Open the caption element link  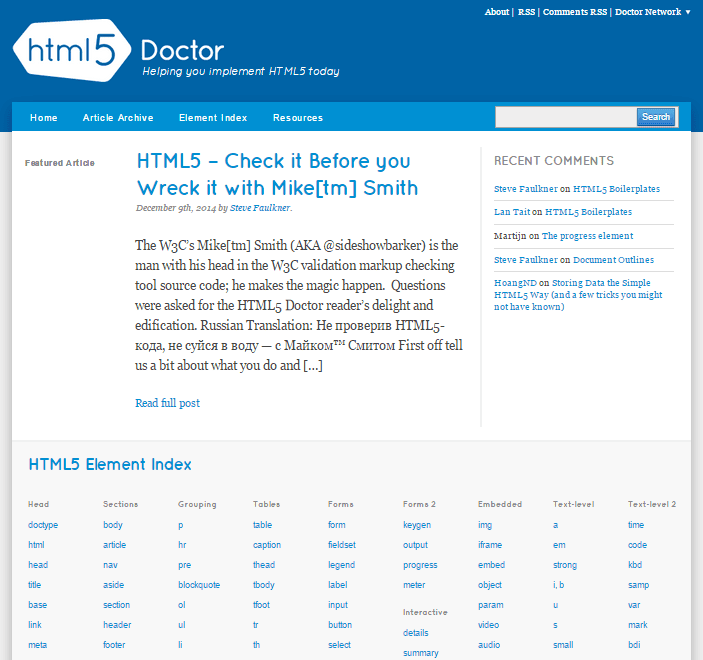267,545
